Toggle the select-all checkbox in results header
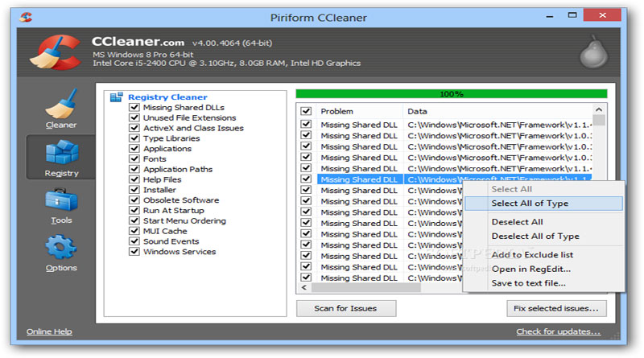This screenshot has height=358, width=644. pos(306,111)
